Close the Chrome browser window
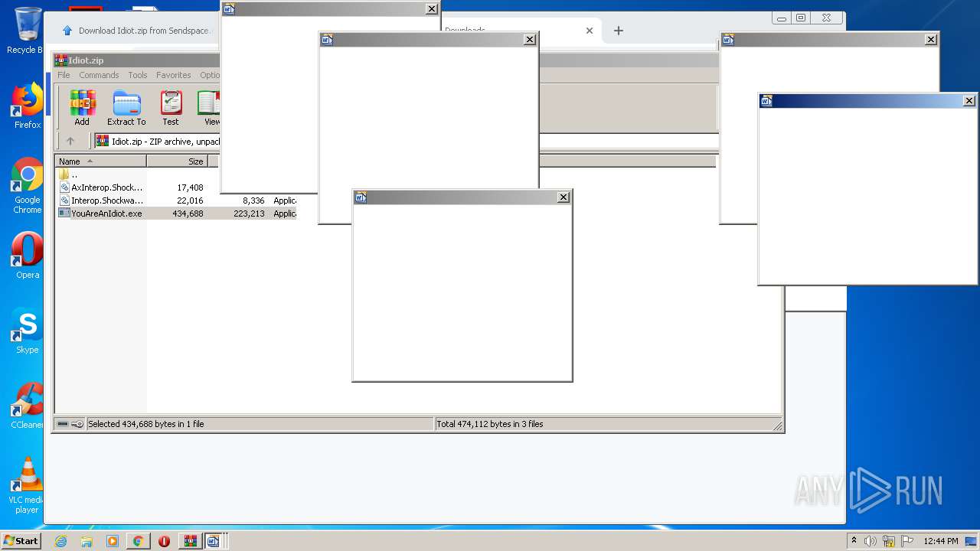The image size is (980, 551). pos(826,18)
